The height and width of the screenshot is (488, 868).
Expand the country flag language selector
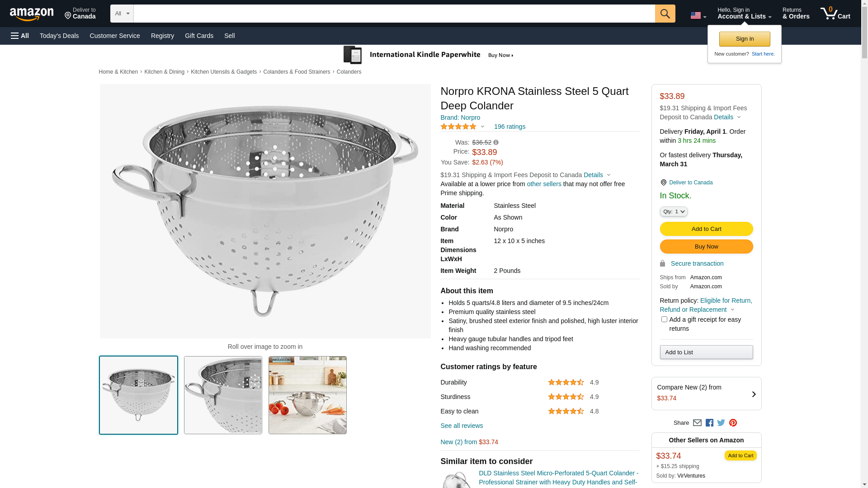point(698,15)
